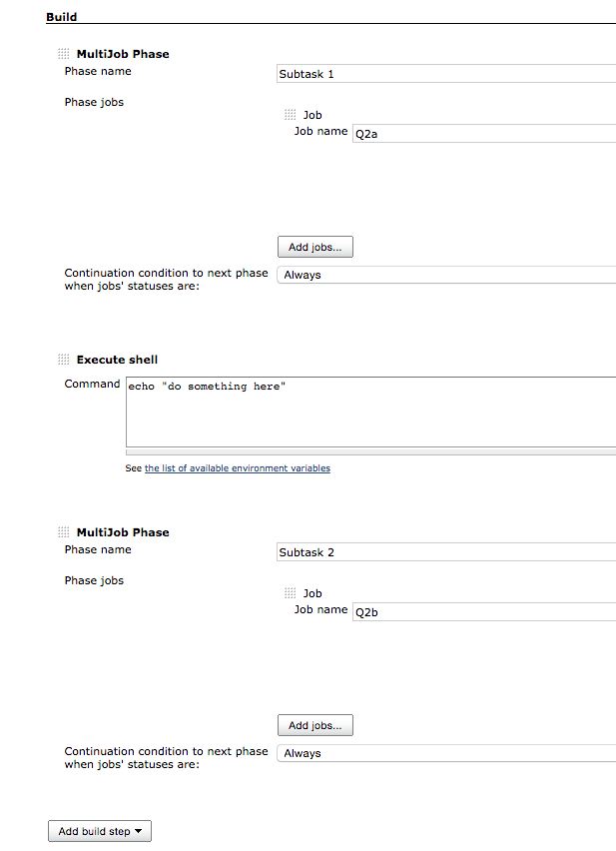Open the list of available environment variables

(238, 468)
